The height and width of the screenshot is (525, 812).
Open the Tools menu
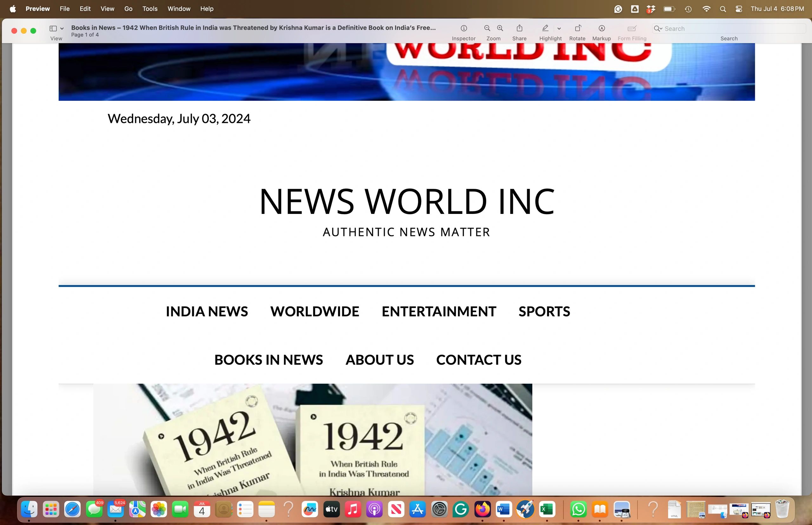pos(149,9)
